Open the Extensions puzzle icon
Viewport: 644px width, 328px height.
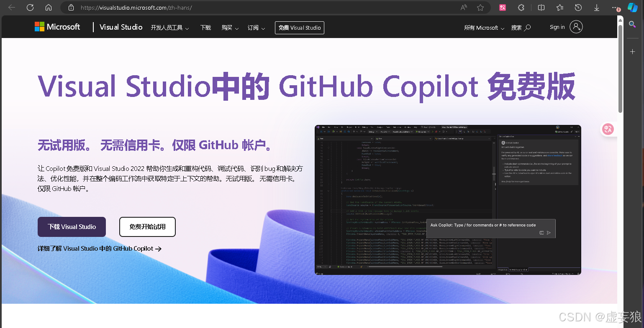pos(521,8)
